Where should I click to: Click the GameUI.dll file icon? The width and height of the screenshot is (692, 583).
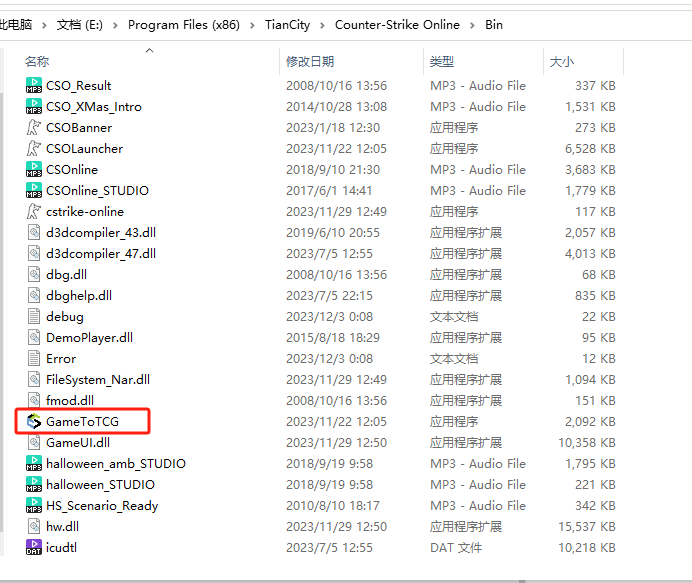(34, 442)
